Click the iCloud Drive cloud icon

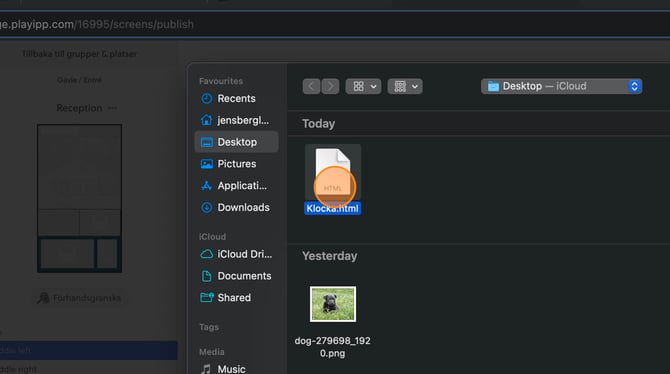(206, 254)
